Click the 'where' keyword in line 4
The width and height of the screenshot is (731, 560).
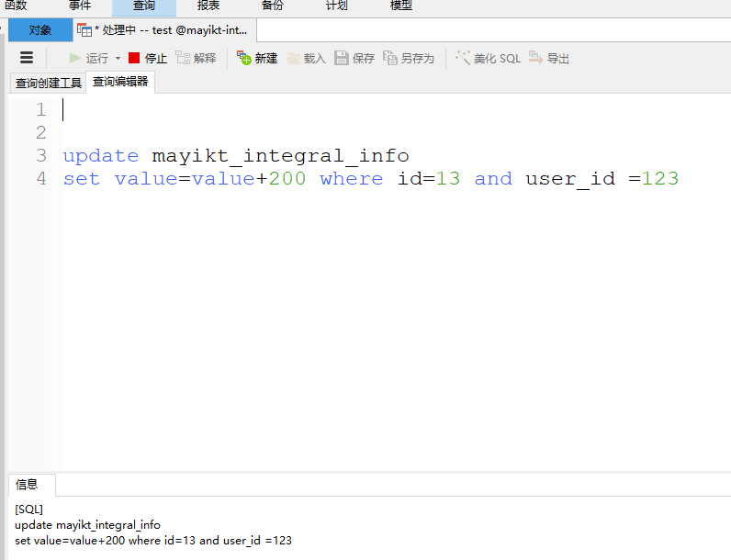[x=352, y=179]
